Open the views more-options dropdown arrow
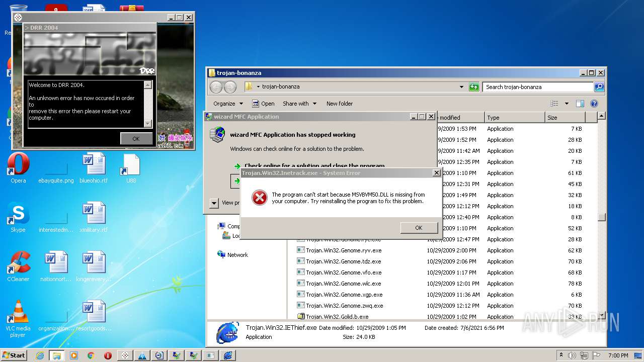This screenshot has height=362, width=644. 567,104
